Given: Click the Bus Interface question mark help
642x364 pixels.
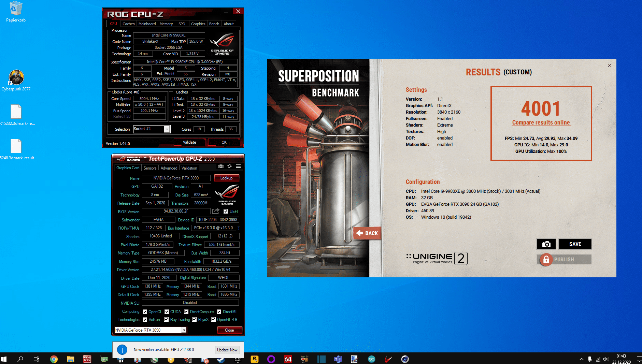Looking at the screenshot, I should [239, 228].
